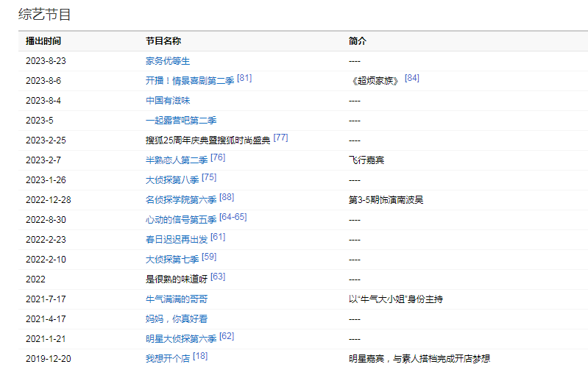The width and height of the screenshot is (588, 367).
Task: Open the 我想开个店 link
Action: 168,359
